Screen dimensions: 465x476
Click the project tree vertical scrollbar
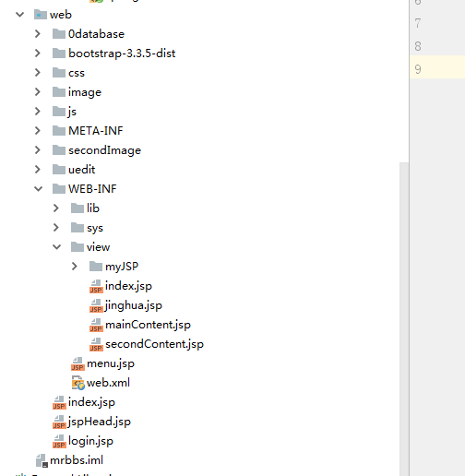pyautogui.click(x=404, y=318)
